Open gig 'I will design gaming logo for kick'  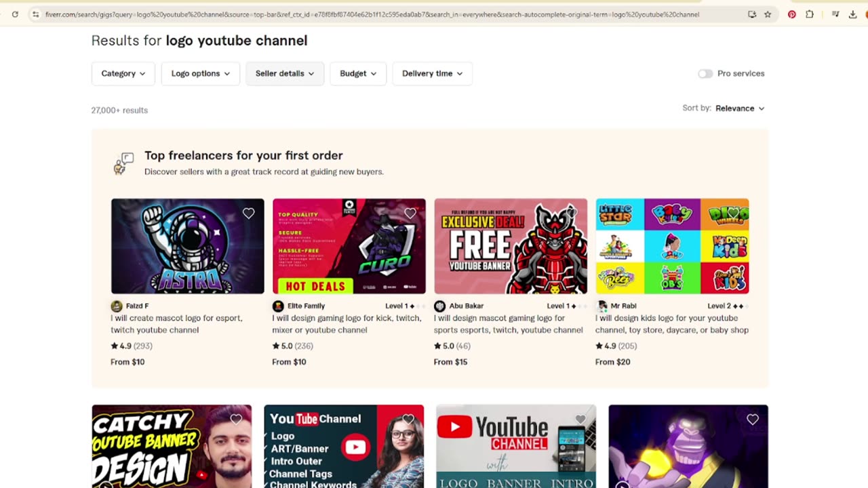pos(347,324)
